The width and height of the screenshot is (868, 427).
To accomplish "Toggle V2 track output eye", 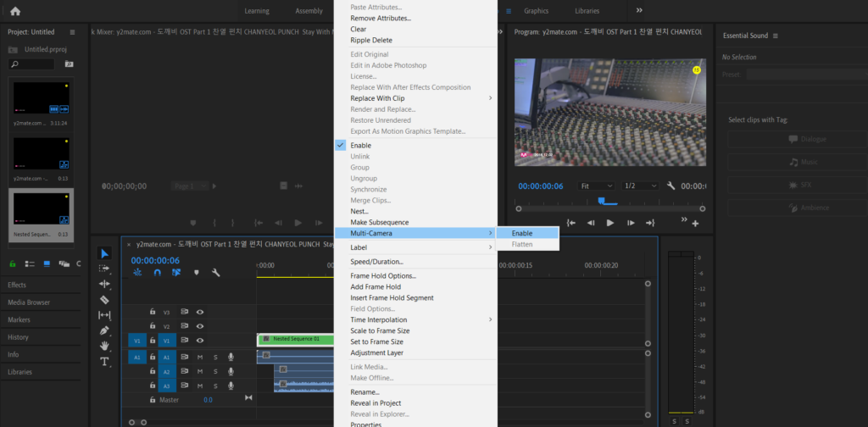I will (200, 326).
